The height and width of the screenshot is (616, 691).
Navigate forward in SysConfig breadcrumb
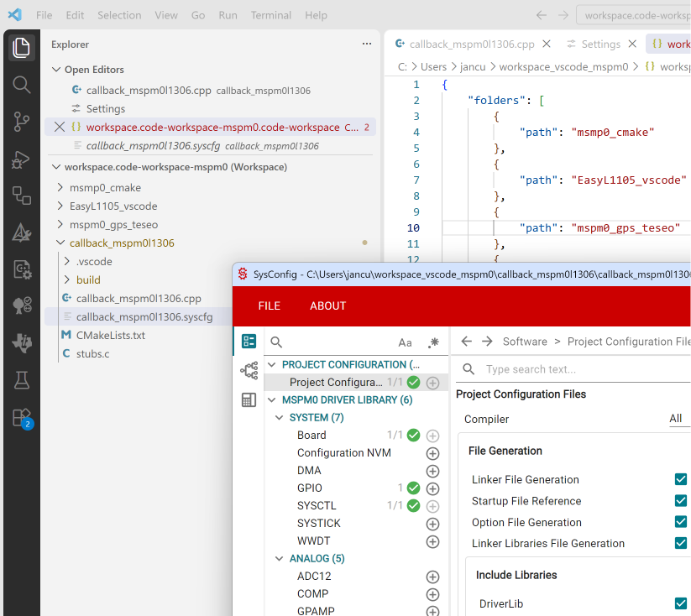coord(487,341)
